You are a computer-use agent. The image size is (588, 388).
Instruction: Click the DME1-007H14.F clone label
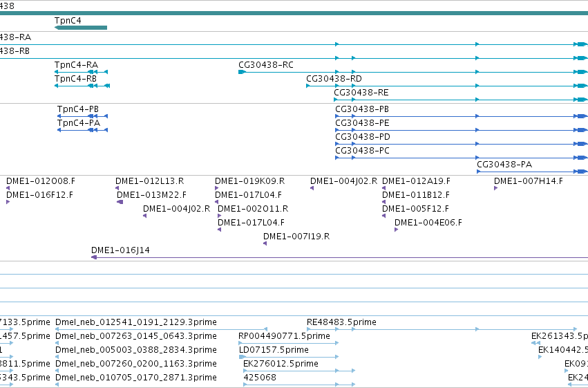[529, 181]
